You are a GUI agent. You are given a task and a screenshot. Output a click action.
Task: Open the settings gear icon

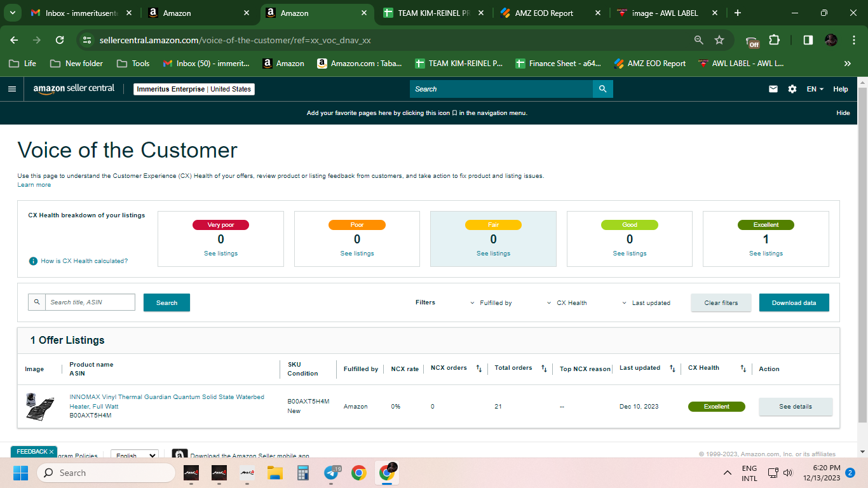(792, 89)
